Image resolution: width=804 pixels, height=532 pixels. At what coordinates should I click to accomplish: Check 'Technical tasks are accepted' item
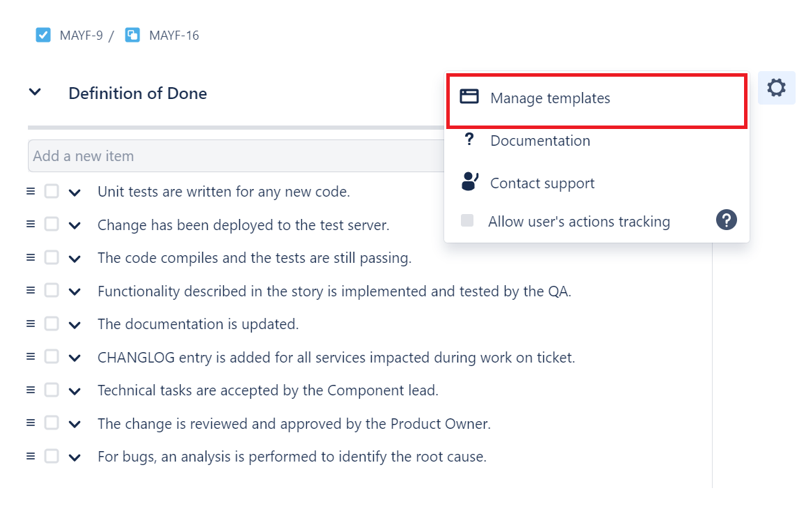click(52, 390)
